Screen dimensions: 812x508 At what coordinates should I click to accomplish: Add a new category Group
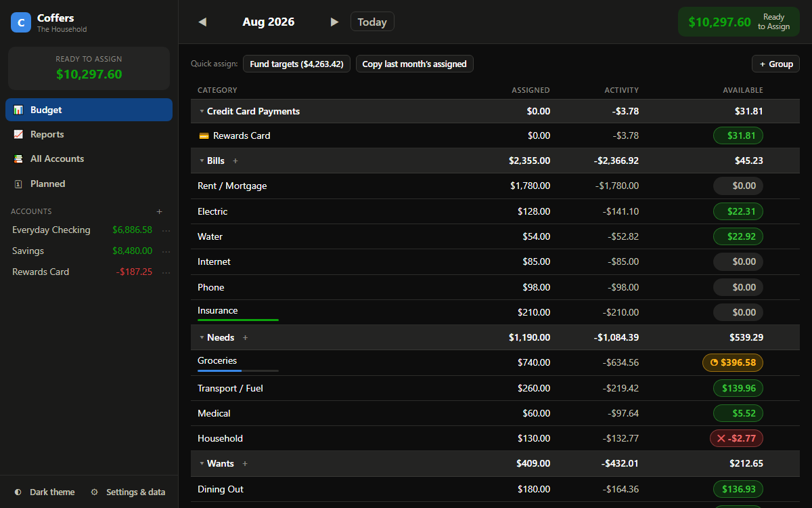point(775,64)
